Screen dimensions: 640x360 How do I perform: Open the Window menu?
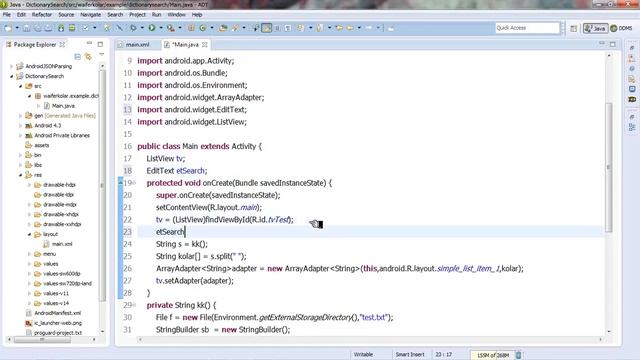[x=176, y=15]
